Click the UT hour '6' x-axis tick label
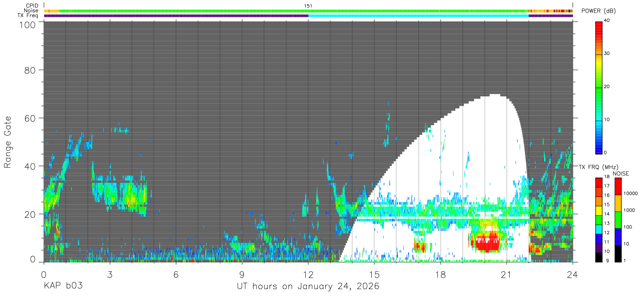This screenshot has width=644, height=297. 176,274
